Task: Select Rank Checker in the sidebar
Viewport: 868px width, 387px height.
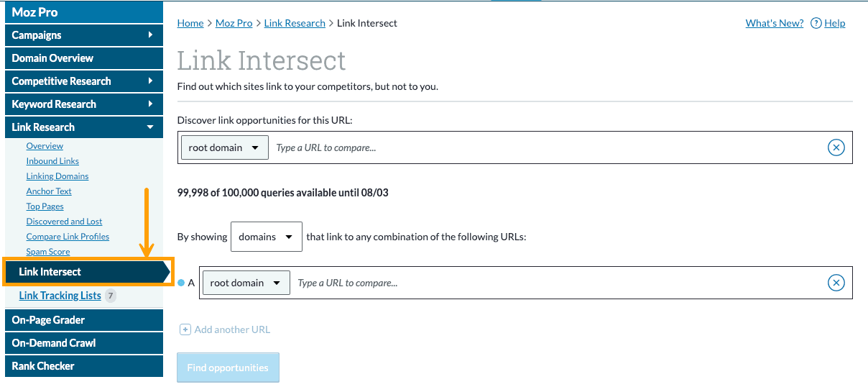Action: pos(43,365)
